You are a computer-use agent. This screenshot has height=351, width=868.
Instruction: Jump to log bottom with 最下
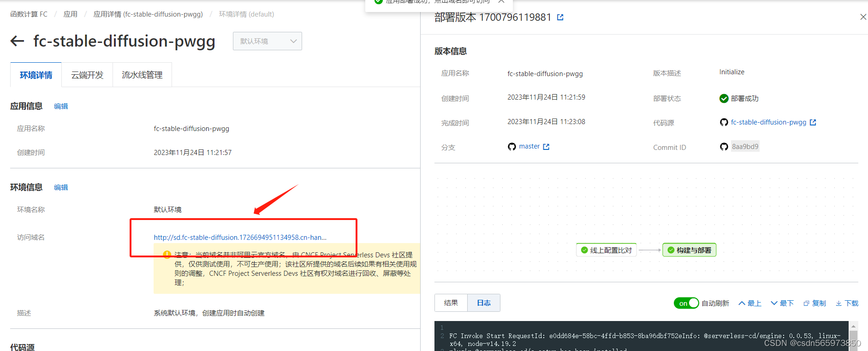pos(782,303)
